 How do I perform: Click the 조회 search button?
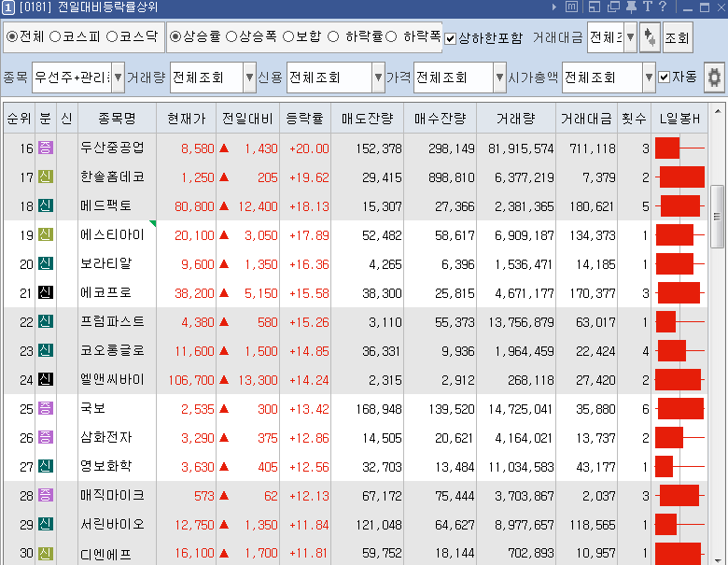[x=678, y=37]
